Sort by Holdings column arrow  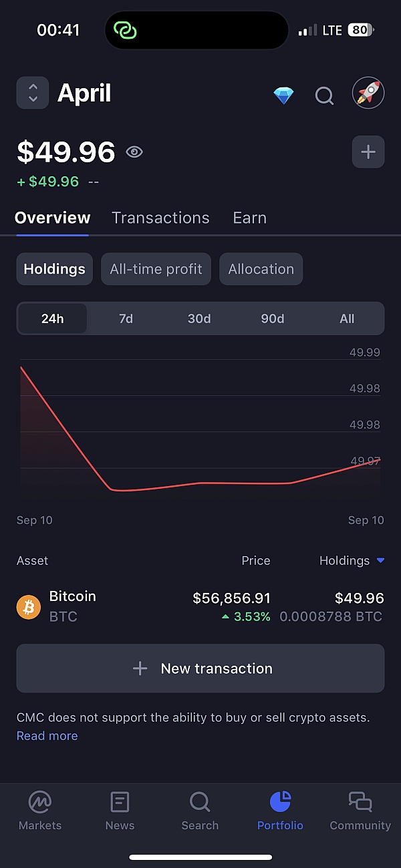tap(380, 561)
